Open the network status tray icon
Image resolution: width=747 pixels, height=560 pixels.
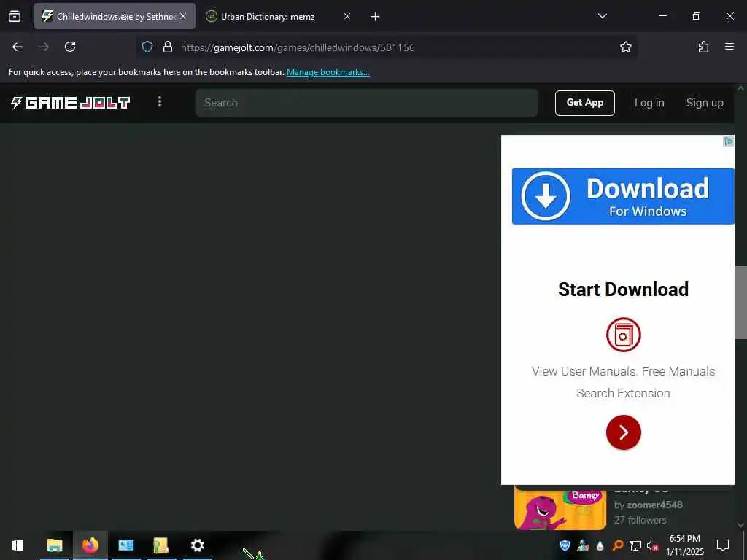coord(635,545)
